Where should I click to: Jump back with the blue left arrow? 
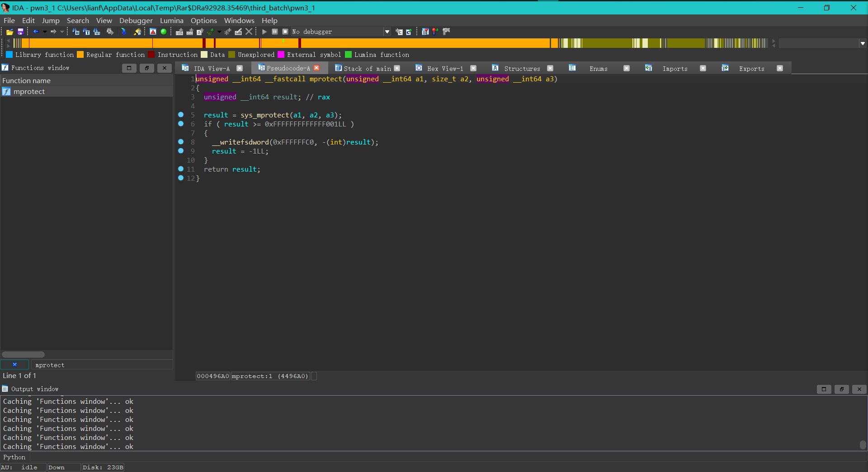tap(36, 32)
